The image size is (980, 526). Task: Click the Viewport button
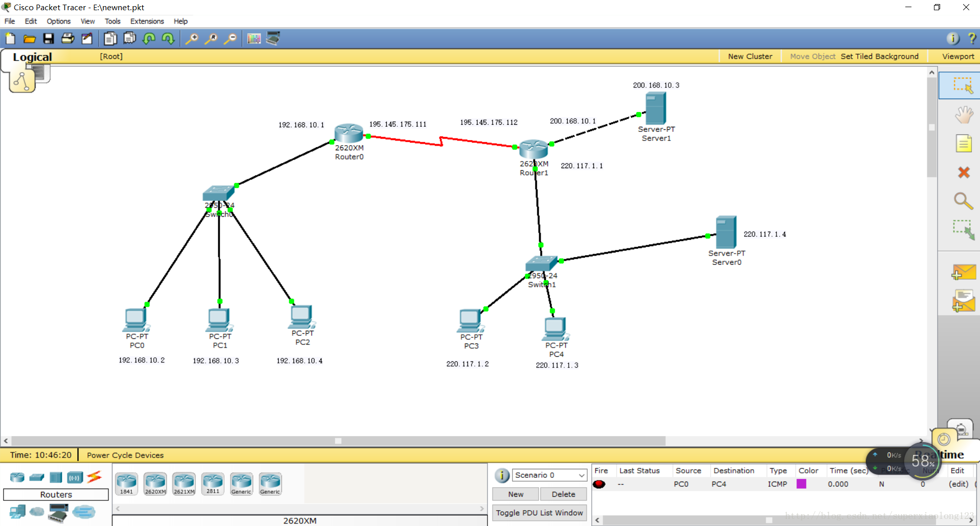(x=958, y=56)
